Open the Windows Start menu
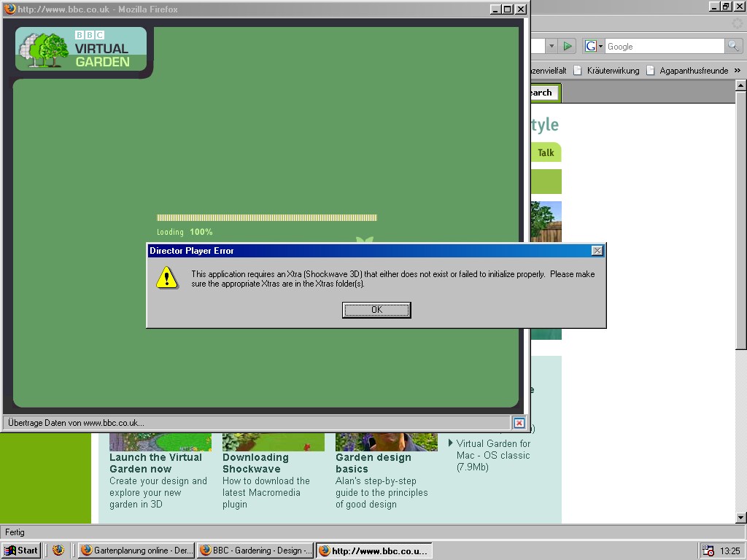Image resolution: width=747 pixels, height=560 pixels. (21, 551)
